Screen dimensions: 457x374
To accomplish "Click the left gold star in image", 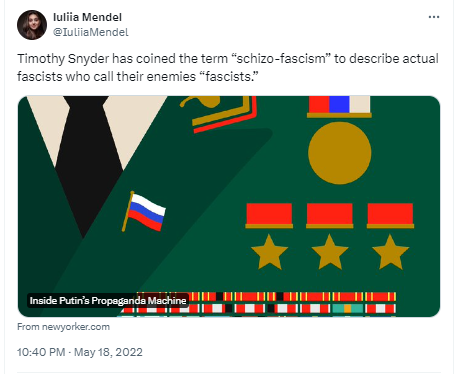I will coord(269,252).
